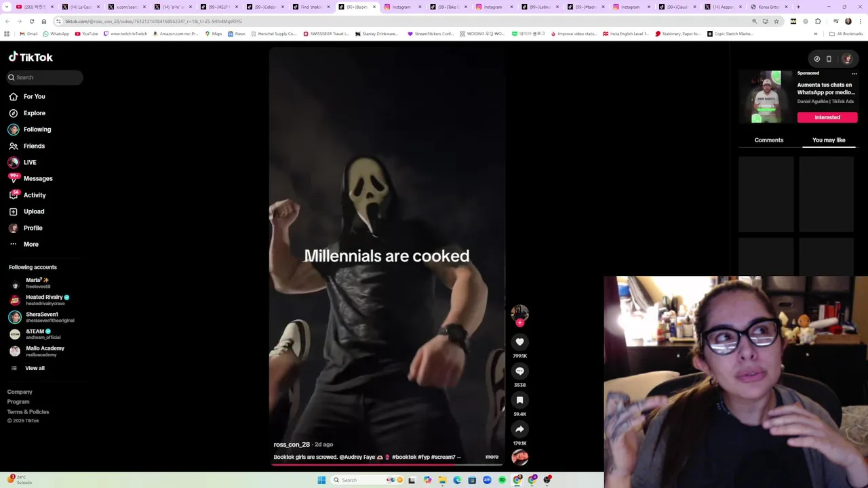Open account avatar in top-right pill
Viewport: 868px width, 488px height.
click(847, 59)
